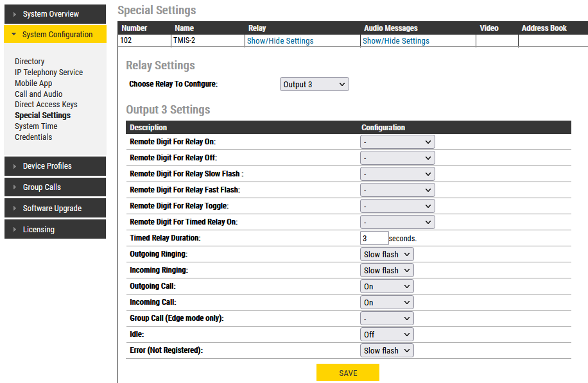Click the yellow SAVE button
Image resolution: width=588 pixels, height=383 pixels.
coord(347,373)
